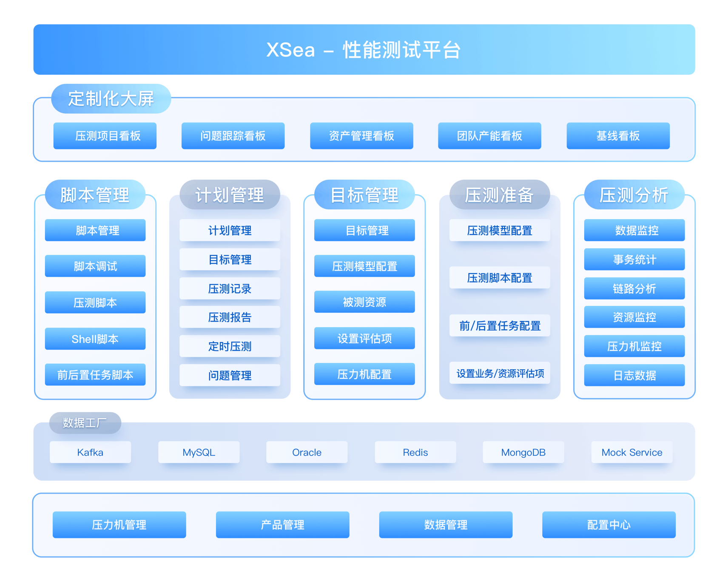Click the 产品管理 box
The width and height of the screenshot is (728, 576).
click(283, 525)
